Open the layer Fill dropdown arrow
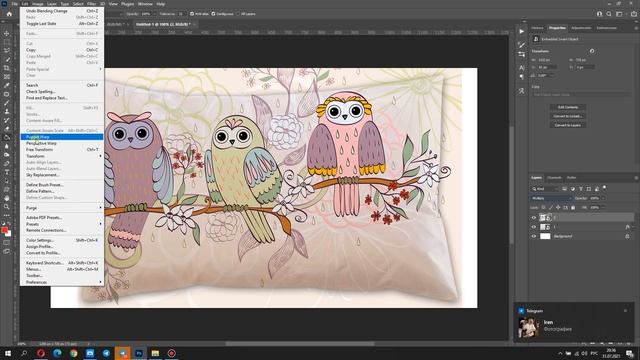 coord(603,207)
